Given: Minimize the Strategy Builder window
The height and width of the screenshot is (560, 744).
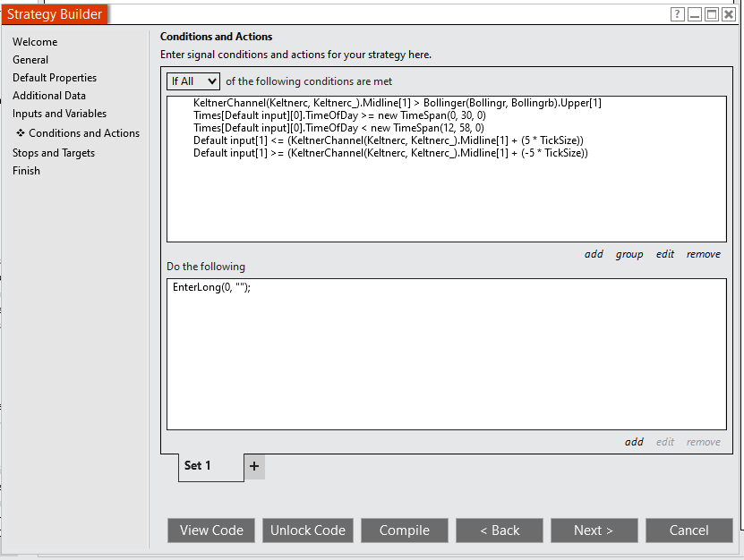Looking at the screenshot, I should (x=694, y=14).
